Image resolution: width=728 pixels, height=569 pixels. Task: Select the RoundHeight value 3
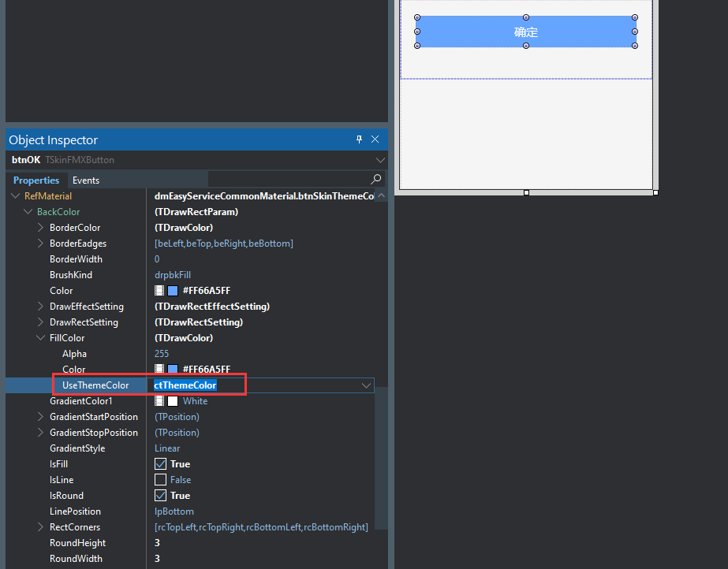[x=158, y=542]
